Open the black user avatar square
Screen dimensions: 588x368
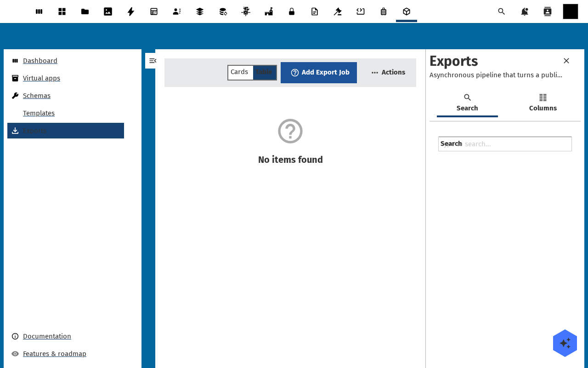click(x=571, y=11)
